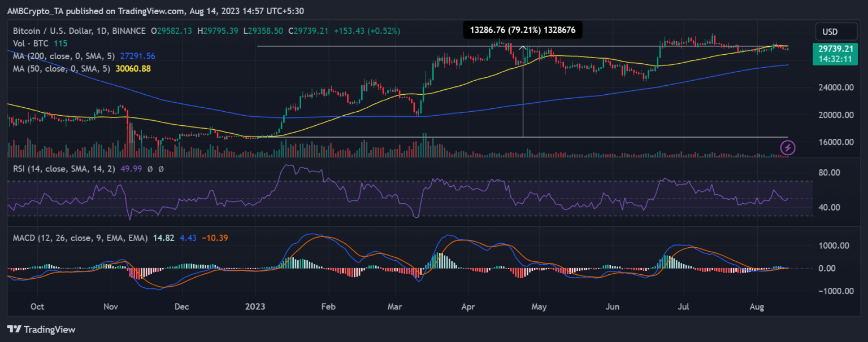Click the 2023 label on the time axis
Viewport: 868px width, 342px height.
tap(255, 306)
